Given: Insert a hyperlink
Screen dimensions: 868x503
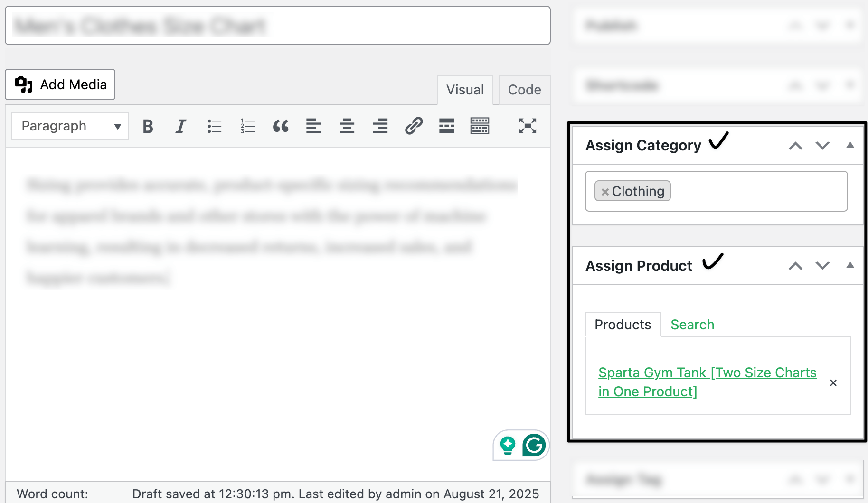Looking at the screenshot, I should click(413, 126).
